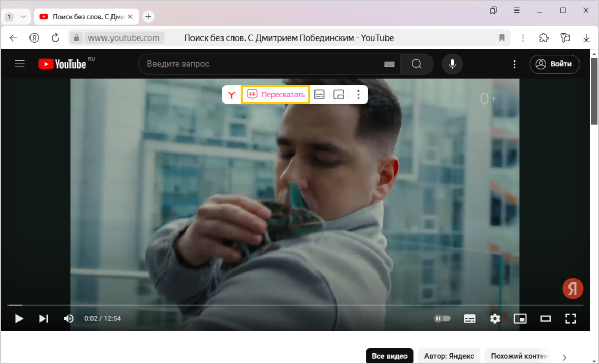Play the video

(19, 319)
